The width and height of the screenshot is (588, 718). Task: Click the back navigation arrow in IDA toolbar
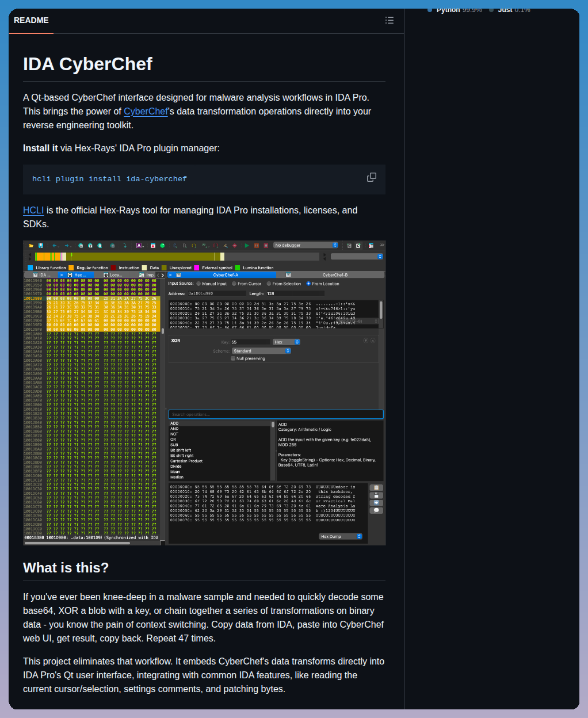(55, 246)
